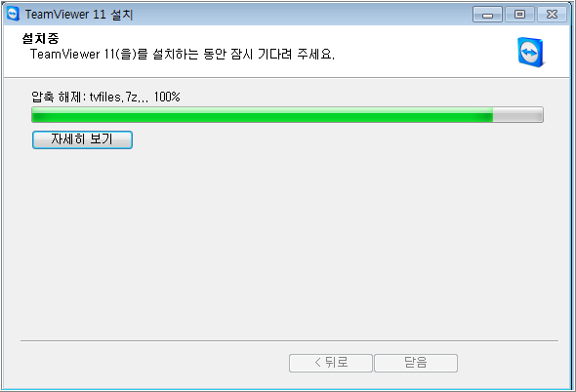The height and width of the screenshot is (392, 576).
Task: Click the 100% progress percentage text
Action: (x=167, y=97)
